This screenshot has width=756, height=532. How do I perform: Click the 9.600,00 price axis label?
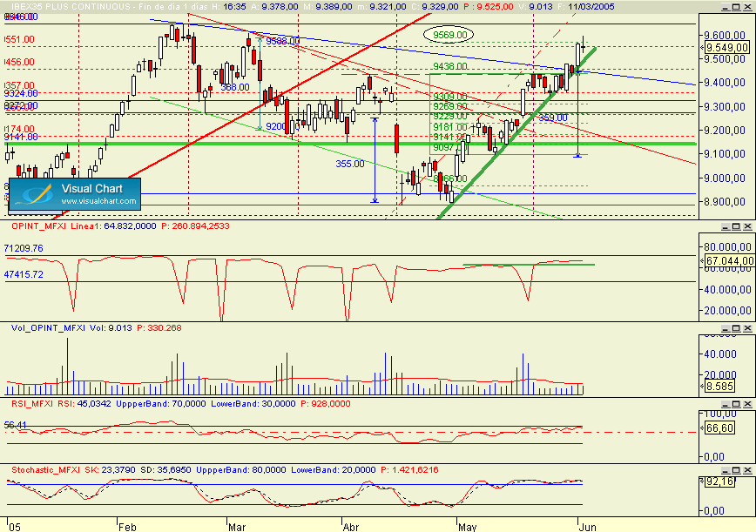tap(725, 35)
